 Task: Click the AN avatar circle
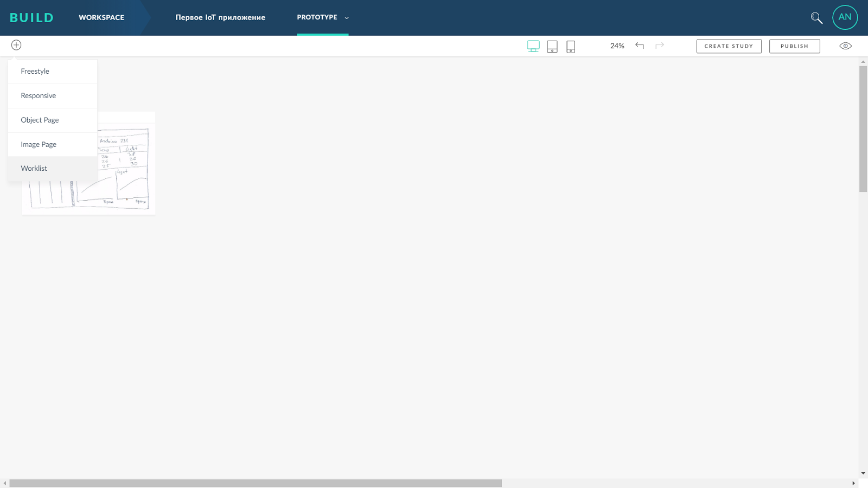[x=845, y=17]
